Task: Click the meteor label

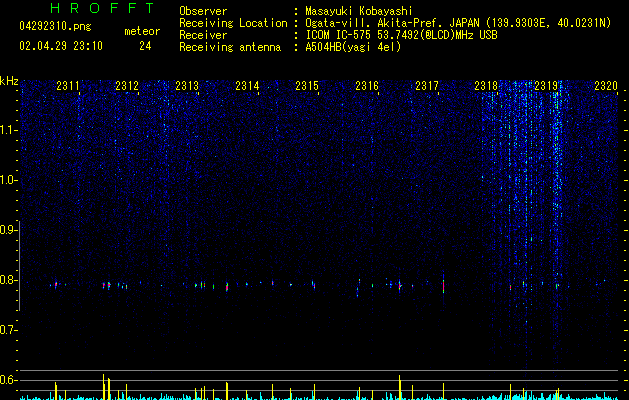Action: coord(142,31)
